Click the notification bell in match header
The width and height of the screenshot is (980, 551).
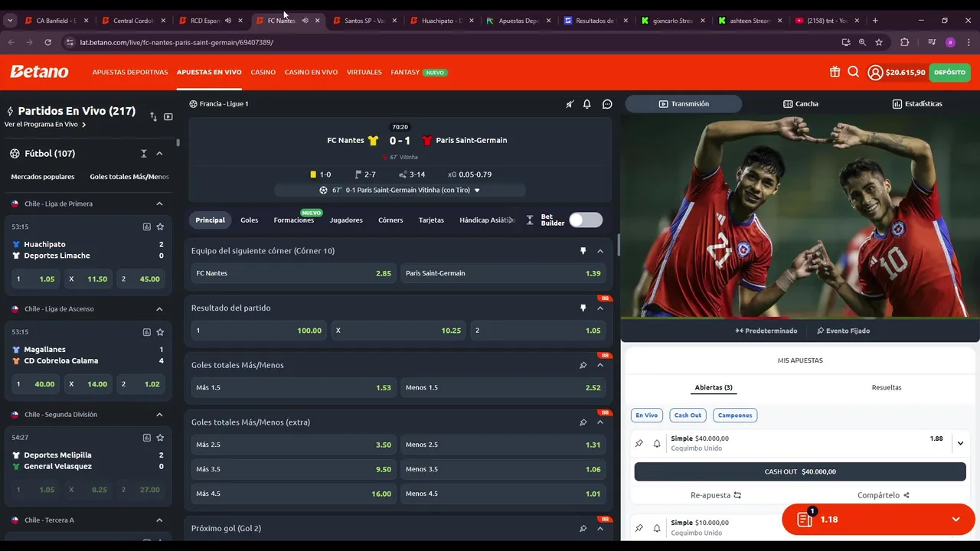(587, 104)
